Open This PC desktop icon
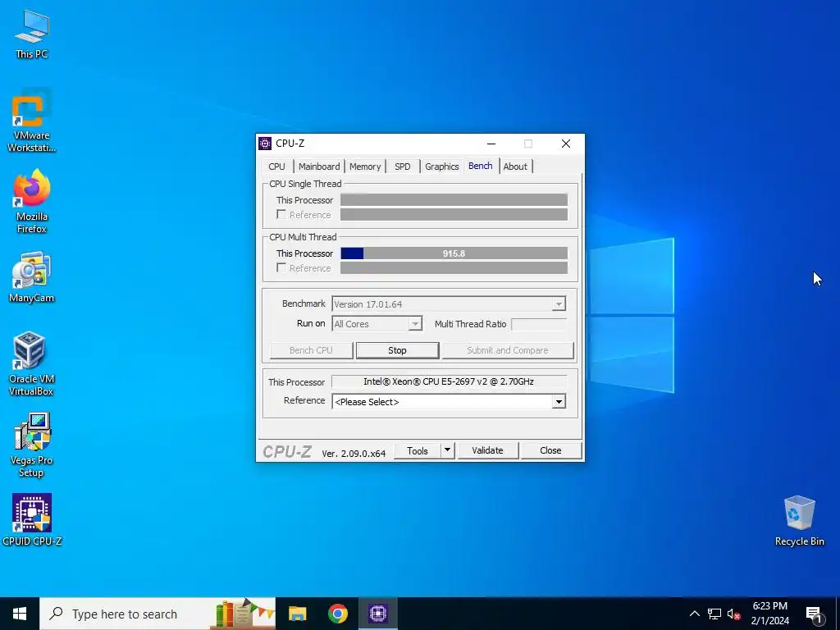 (32, 34)
